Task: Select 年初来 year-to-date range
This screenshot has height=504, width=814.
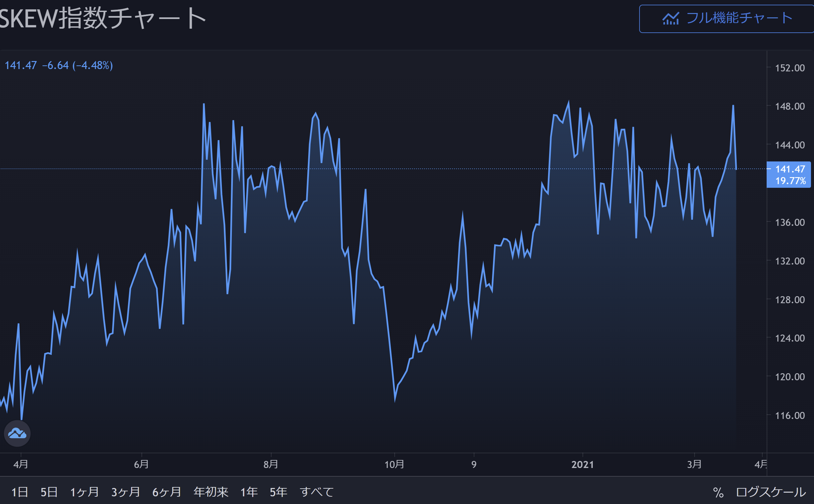Action: click(211, 492)
